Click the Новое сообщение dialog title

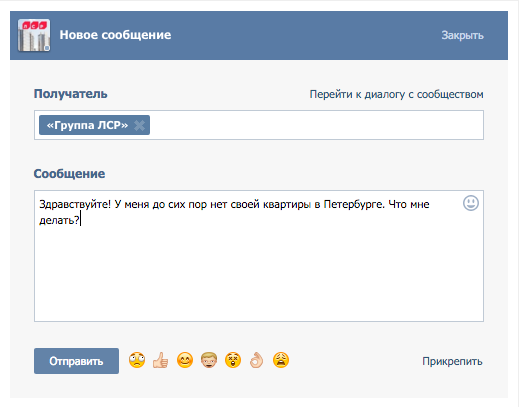(x=115, y=35)
